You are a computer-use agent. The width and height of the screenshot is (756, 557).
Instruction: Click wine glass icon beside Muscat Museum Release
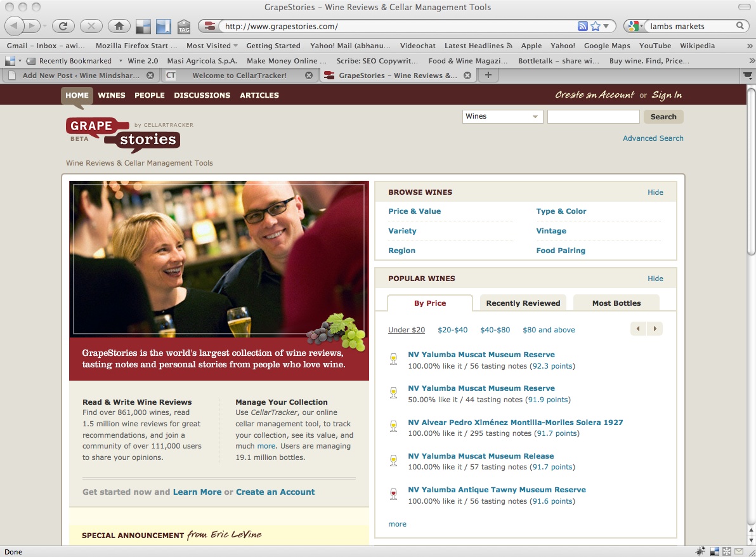pos(393,460)
